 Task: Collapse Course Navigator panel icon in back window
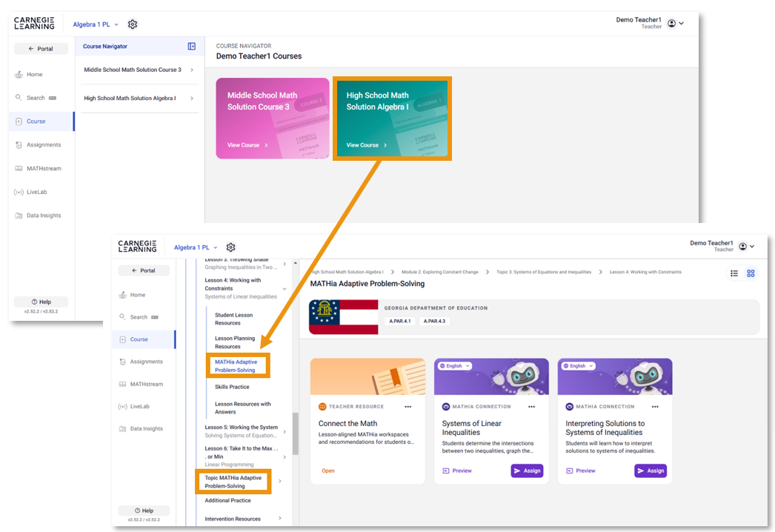[192, 47]
